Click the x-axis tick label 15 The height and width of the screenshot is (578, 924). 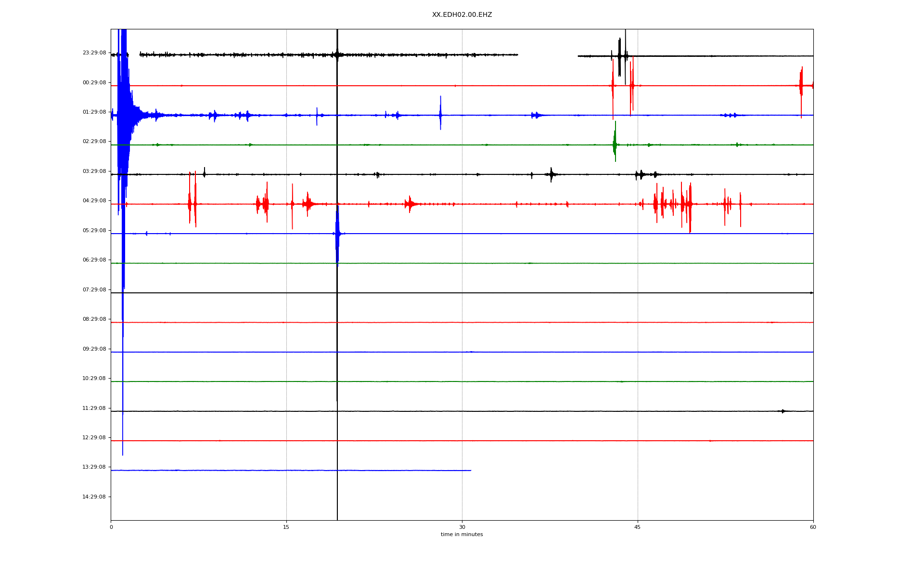(286, 527)
